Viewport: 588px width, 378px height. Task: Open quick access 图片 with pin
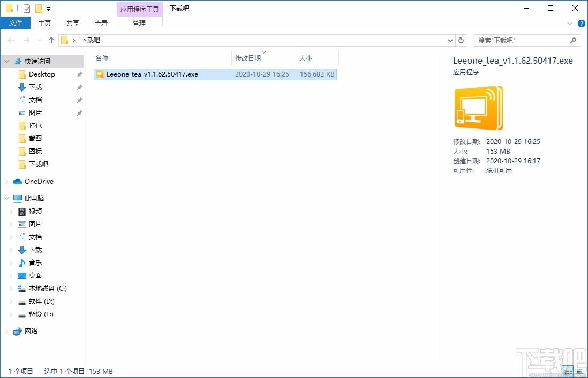point(35,112)
